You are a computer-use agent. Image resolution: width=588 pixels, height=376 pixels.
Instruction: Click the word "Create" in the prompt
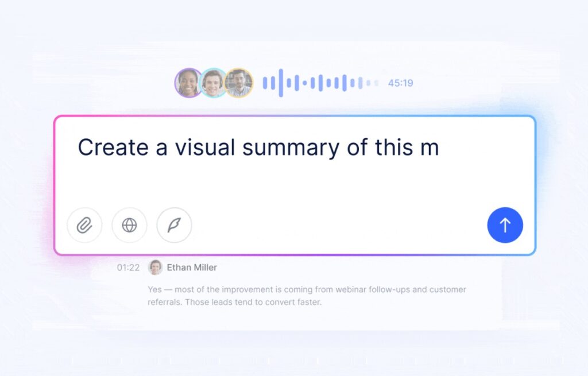(114, 148)
